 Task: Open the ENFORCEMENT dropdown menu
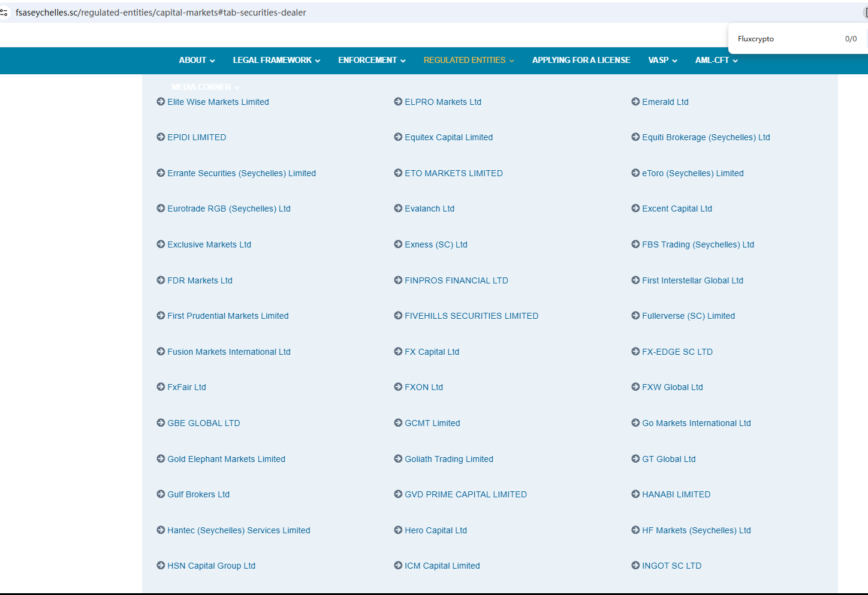tap(372, 61)
